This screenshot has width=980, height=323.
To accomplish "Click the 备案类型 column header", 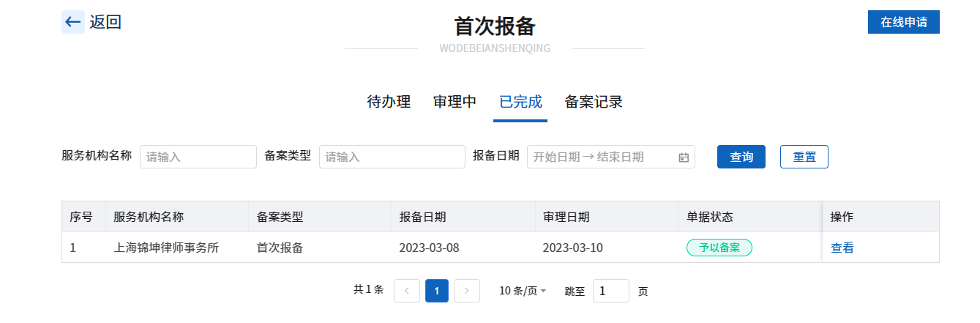I will pyautogui.click(x=280, y=217).
